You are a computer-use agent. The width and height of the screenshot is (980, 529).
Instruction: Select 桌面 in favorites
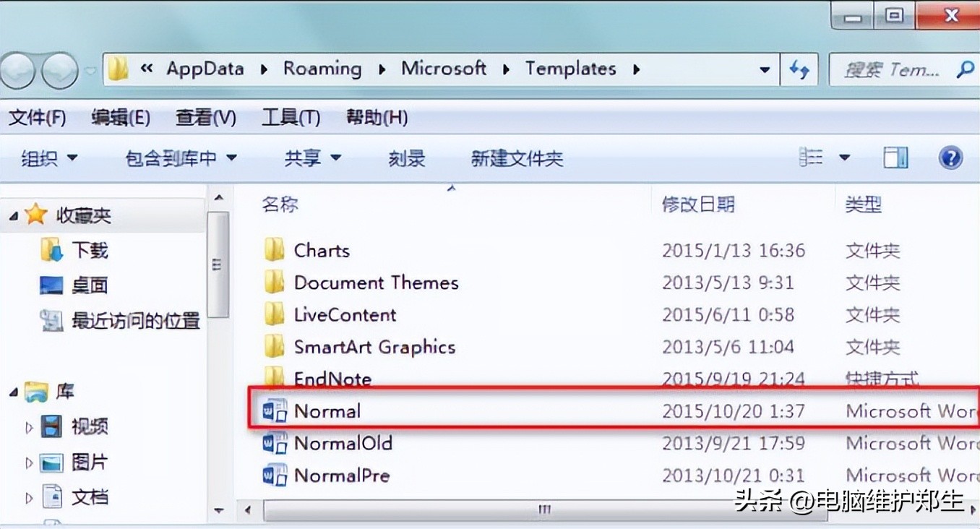tap(90, 285)
